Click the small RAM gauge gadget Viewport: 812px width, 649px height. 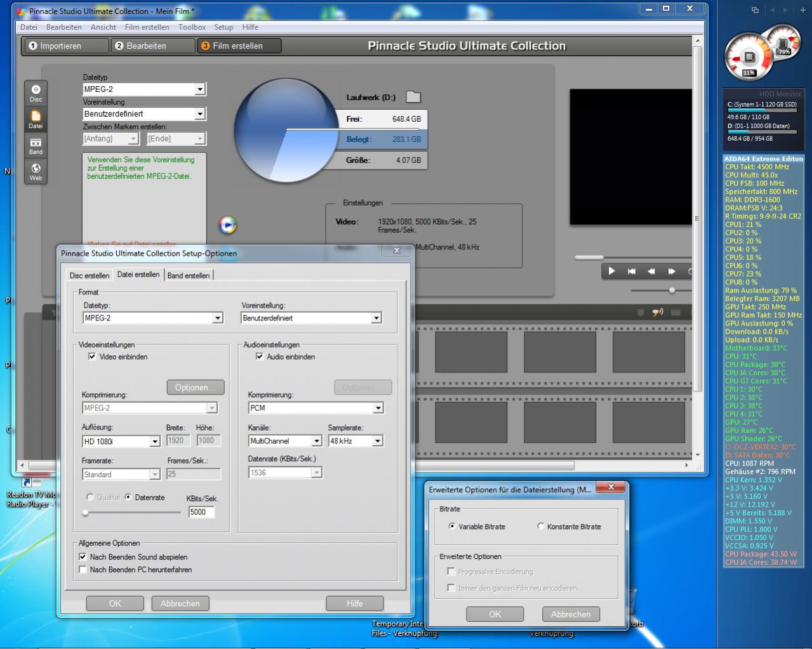(x=783, y=42)
